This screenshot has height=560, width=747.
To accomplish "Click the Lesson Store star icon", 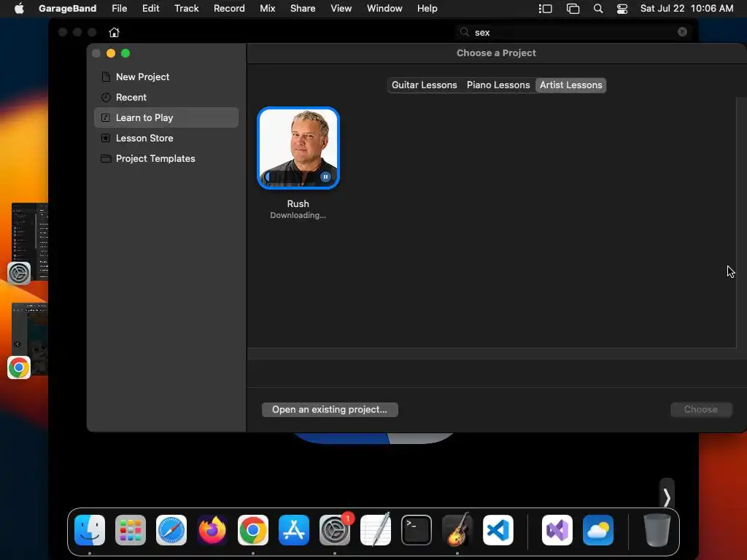I will [x=106, y=138].
